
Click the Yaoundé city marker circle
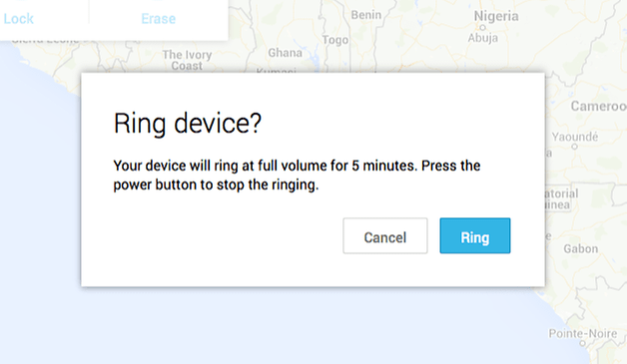(575, 147)
